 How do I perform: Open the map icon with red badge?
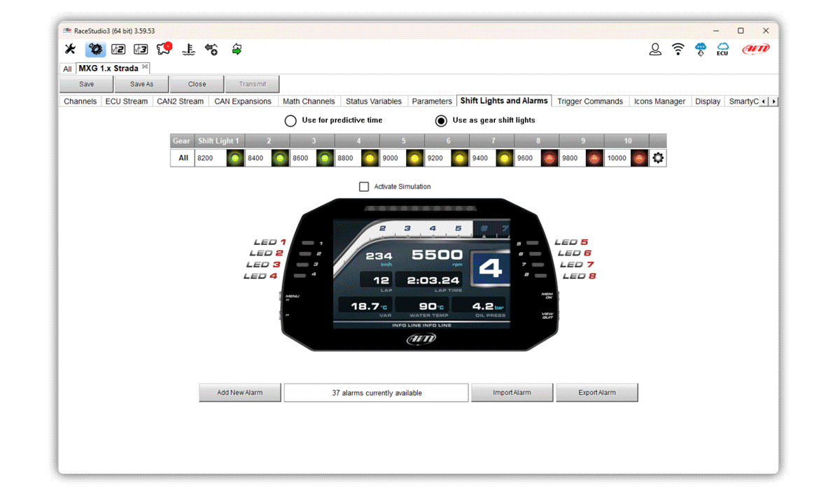pyautogui.click(x=164, y=49)
